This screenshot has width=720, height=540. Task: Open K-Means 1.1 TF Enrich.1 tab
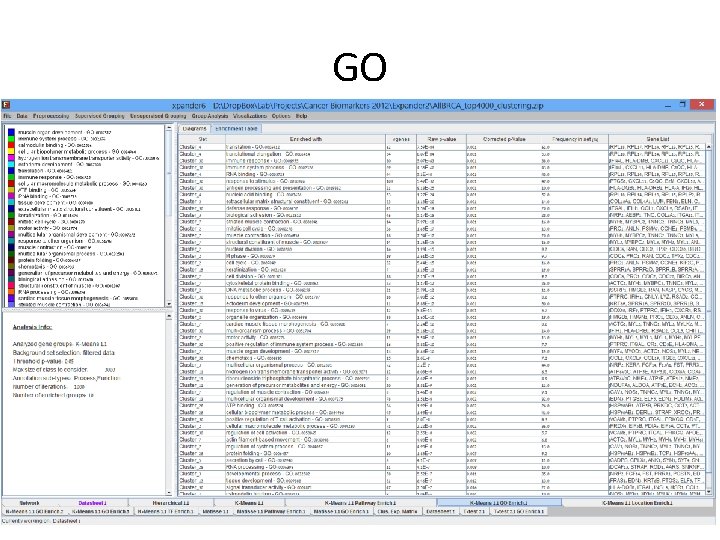click(x=166, y=511)
